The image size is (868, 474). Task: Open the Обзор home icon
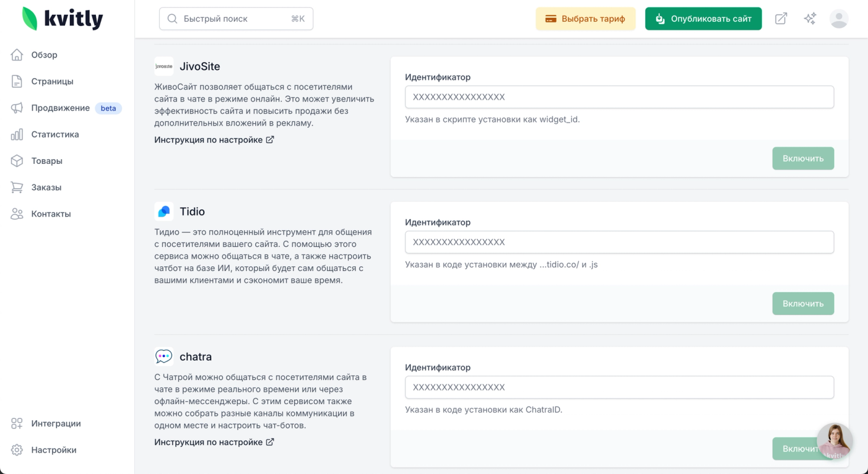(17, 55)
